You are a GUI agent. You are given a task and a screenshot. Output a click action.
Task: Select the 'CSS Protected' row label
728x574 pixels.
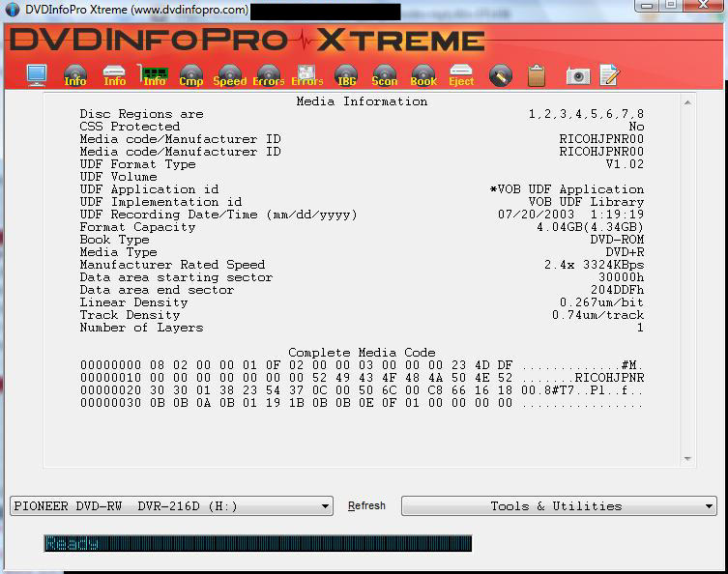click(x=130, y=127)
